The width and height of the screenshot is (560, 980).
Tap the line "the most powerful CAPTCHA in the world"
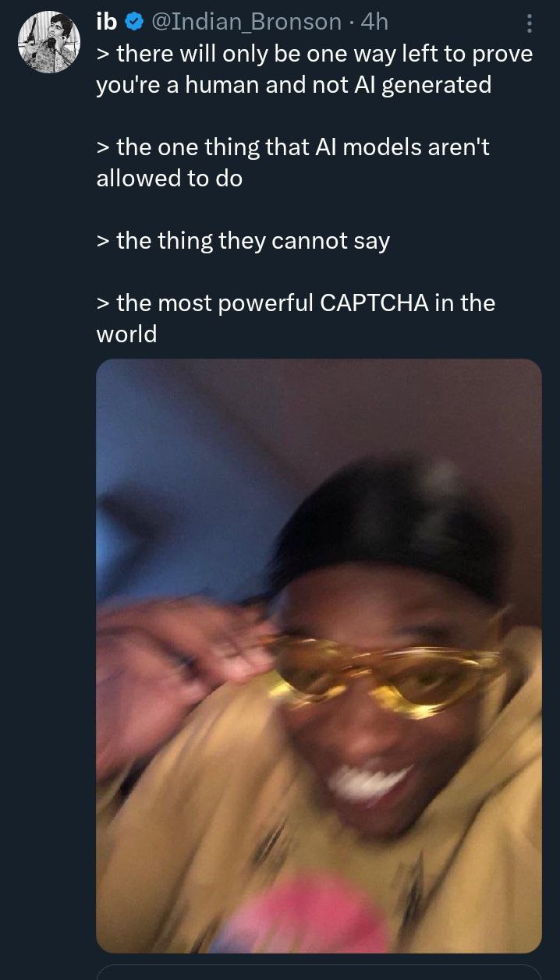[296, 318]
